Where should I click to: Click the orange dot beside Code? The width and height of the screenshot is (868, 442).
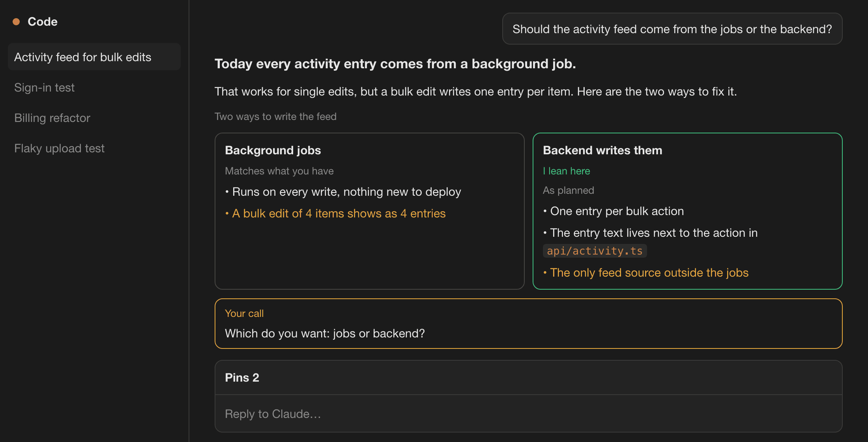tap(16, 22)
